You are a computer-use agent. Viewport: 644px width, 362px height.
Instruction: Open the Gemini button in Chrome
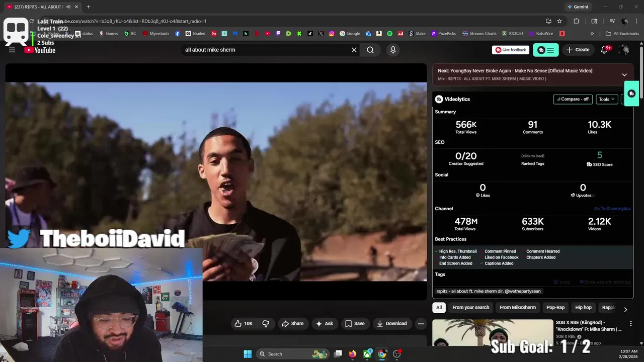pos(578,7)
